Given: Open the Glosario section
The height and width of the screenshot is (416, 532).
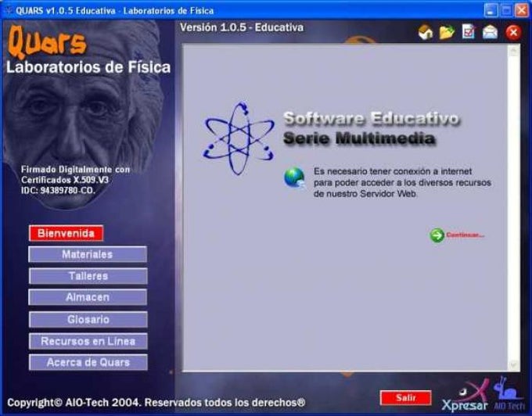Looking at the screenshot, I should tap(88, 319).
